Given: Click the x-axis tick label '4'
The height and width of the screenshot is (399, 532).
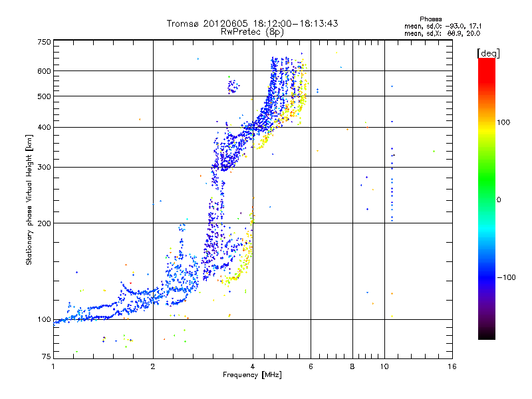Looking at the screenshot, I should (x=253, y=366).
